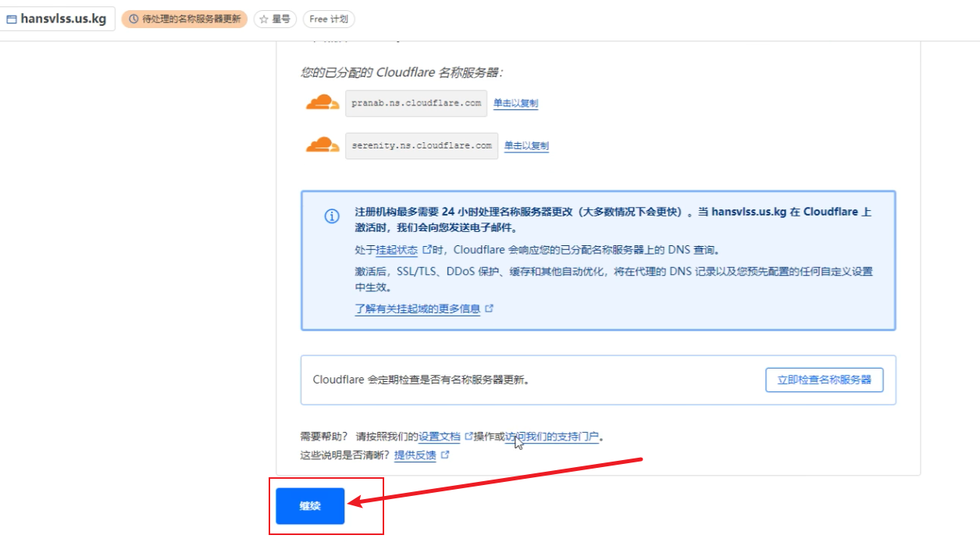Click the info icon in the blue notice
The image size is (980, 553).
coord(332,216)
